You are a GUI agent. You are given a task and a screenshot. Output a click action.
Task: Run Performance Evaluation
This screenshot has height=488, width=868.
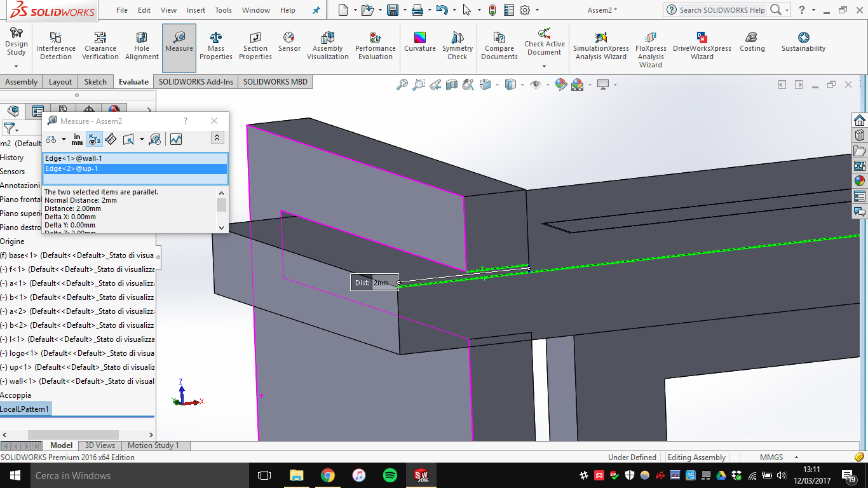(x=376, y=46)
